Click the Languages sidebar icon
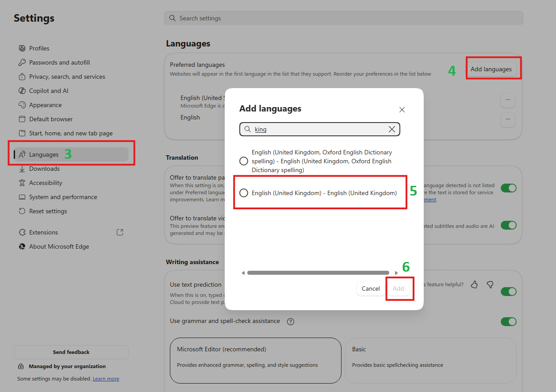Viewport: 556px width, 392px height. pyautogui.click(x=22, y=154)
